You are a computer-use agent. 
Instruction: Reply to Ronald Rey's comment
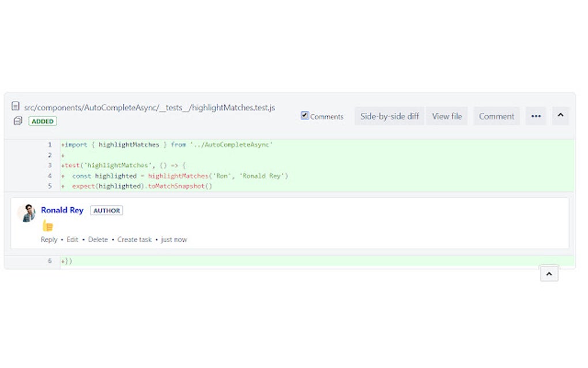click(x=48, y=239)
